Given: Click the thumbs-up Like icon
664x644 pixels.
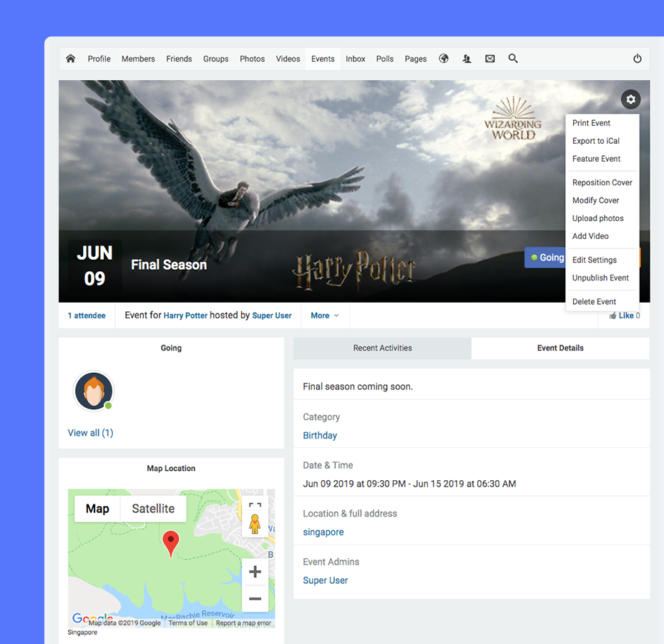Looking at the screenshot, I should [612, 316].
